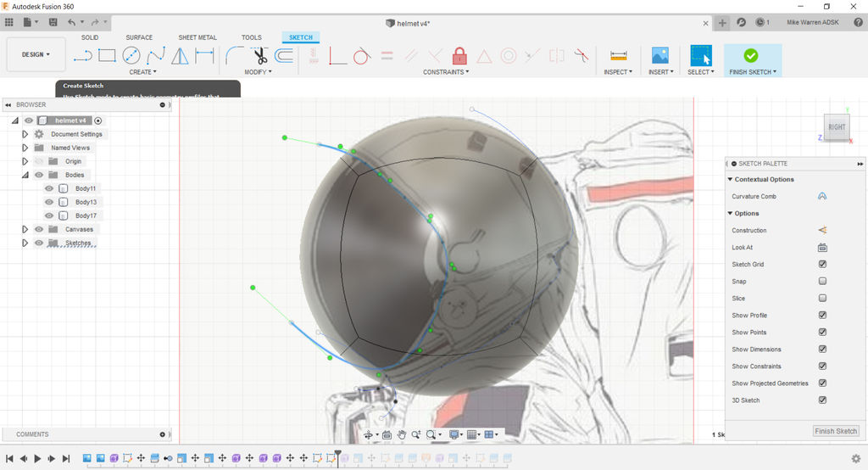868x470 pixels.
Task: Open the CONSTRAINTS dropdown menu
Action: click(x=447, y=72)
